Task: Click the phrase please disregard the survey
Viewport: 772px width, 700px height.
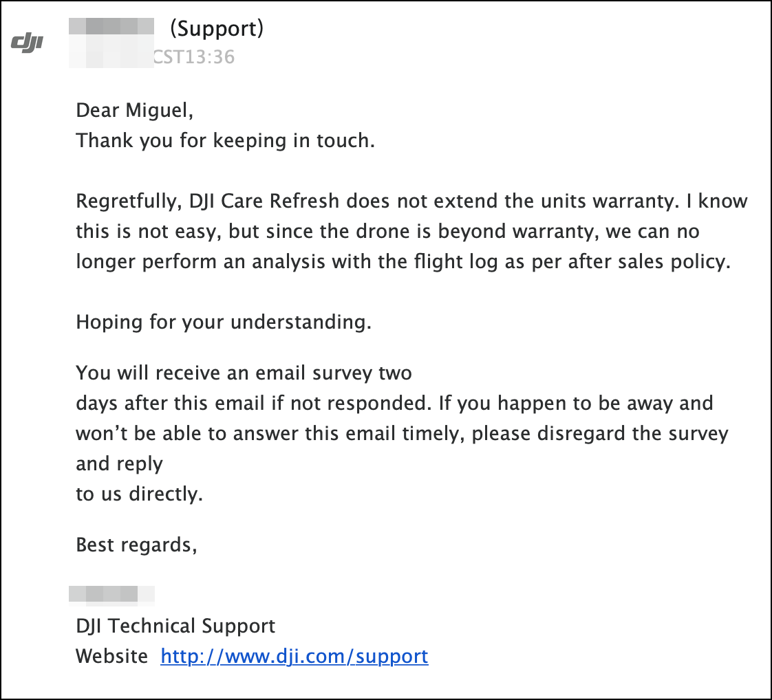Action: point(600,433)
